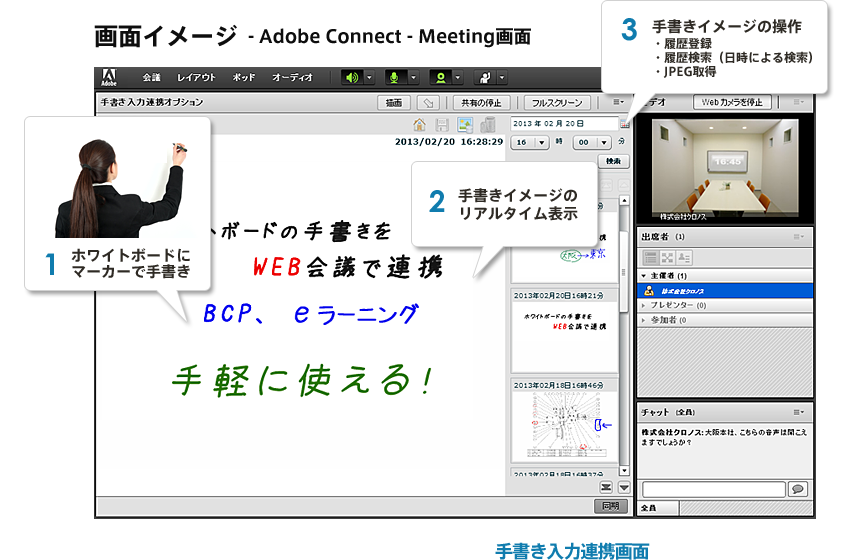Open the hour dropdown showing 16
Image resolution: width=860 pixels, height=560 pixels.
point(530,143)
